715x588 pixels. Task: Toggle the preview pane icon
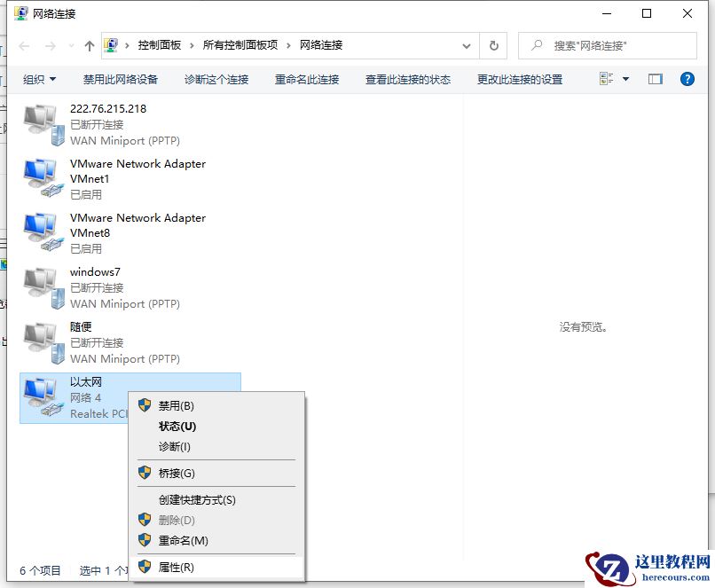click(655, 79)
